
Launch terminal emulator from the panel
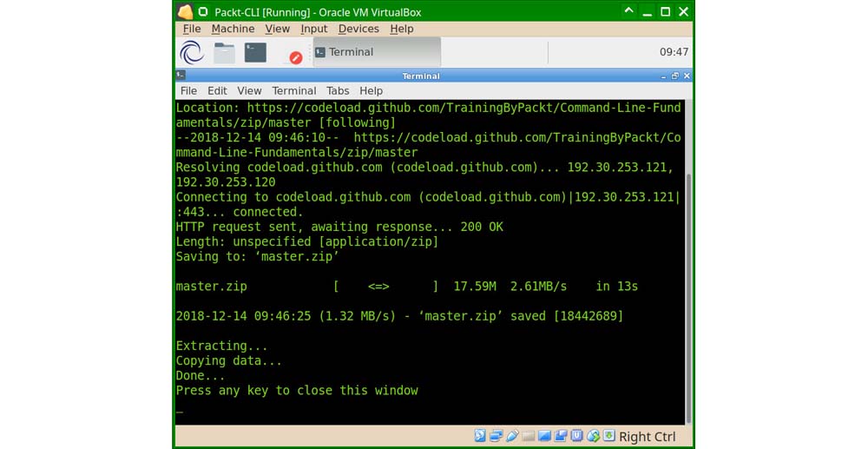pyautogui.click(x=255, y=53)
